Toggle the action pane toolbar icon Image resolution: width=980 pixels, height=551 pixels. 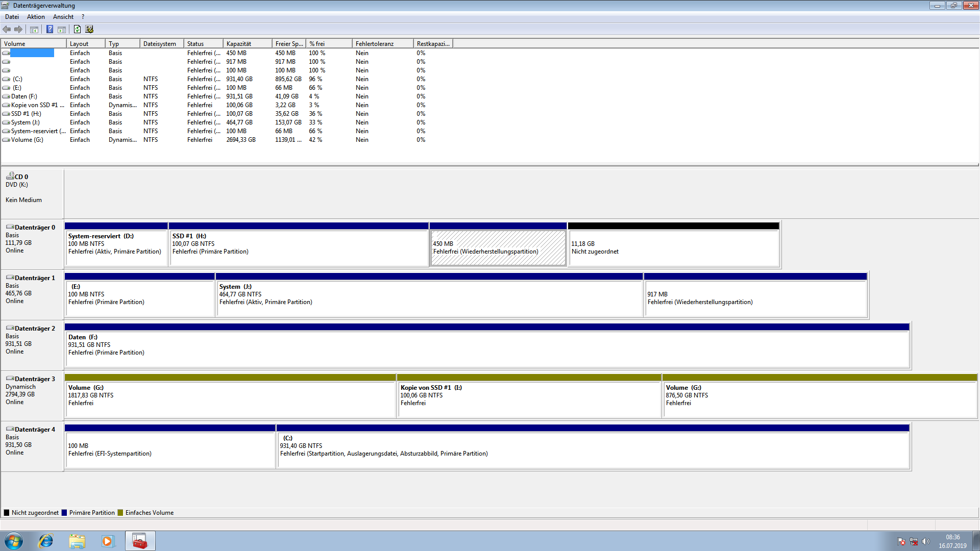point(62,29)
